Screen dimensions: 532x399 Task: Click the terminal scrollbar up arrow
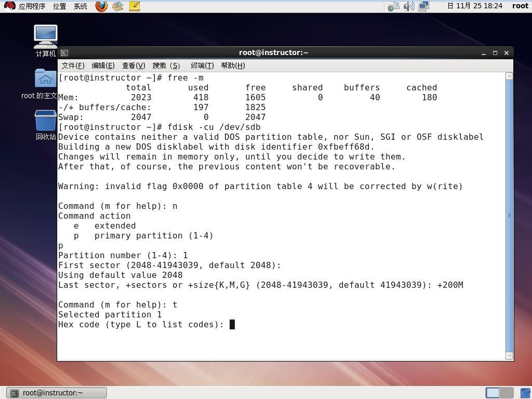tap(509, 76)
